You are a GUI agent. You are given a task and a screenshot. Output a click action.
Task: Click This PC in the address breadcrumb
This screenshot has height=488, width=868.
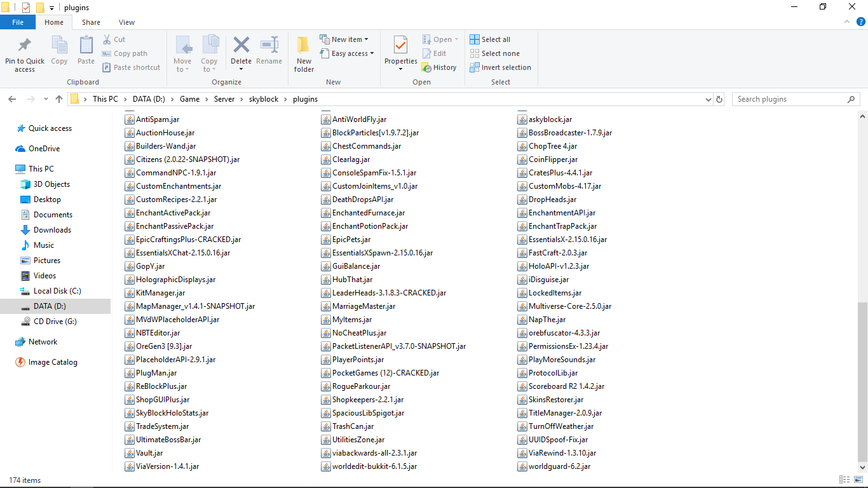(x=105, y=99)
